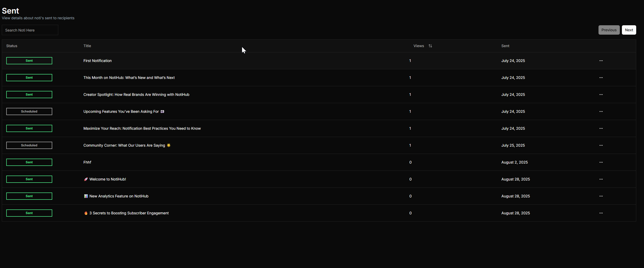Open the Welcome to NotiHub! notification title
This screenshot has width=644, height=268.
point(107,179)
